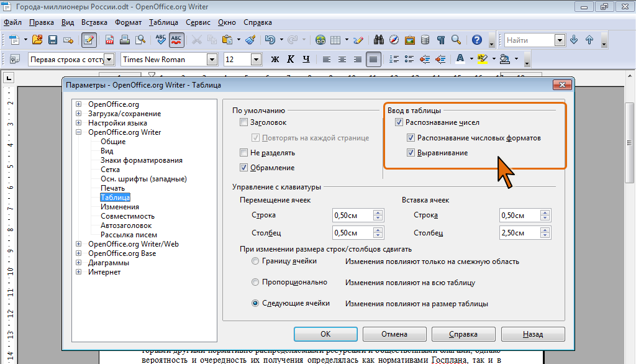The image size is (636, 364).
Task: Confirm dialog with OK button
Action: click(325, 334)
